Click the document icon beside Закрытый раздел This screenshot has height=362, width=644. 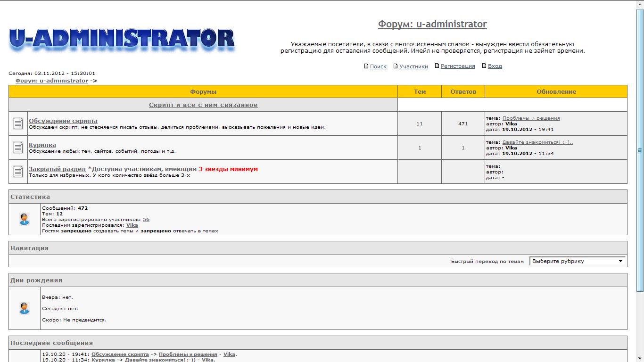pyautogui.click(x=18, y=172)
